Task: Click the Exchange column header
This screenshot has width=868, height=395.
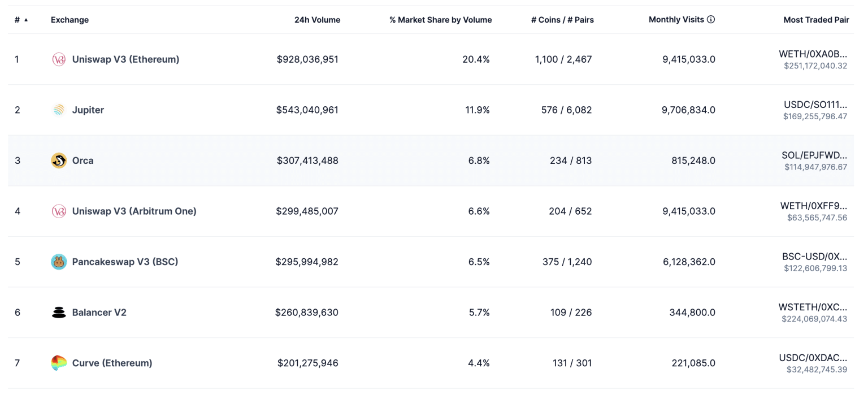Action: coord(70,20)
